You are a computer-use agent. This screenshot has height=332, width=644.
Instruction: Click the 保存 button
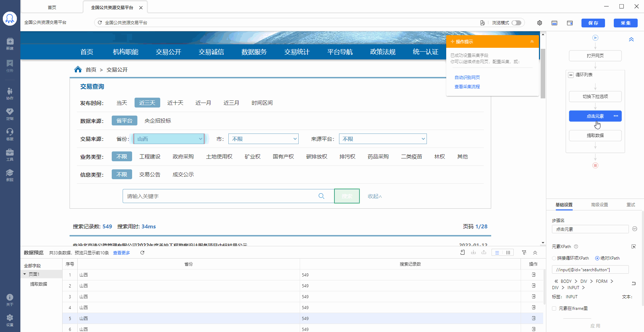tap(593, 23)
